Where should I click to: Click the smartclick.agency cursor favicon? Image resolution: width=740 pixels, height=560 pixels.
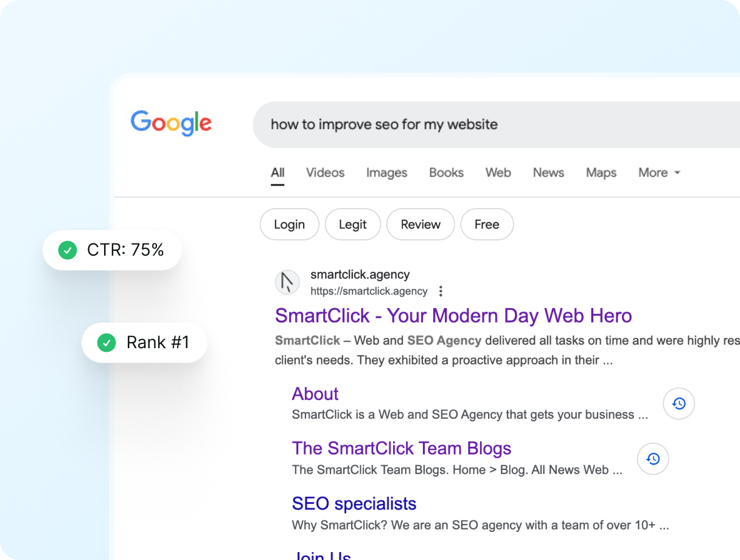(287, 283)
